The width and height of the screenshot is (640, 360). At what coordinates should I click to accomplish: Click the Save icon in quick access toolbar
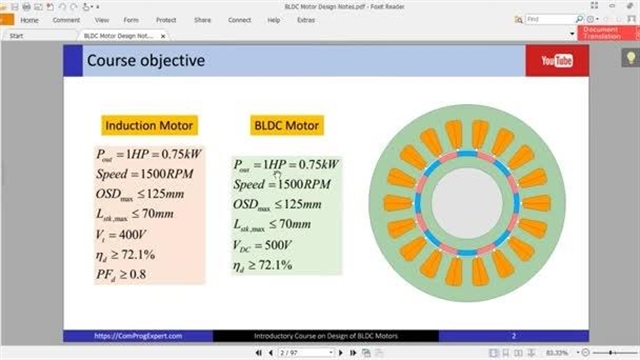[x=15, y=7]
